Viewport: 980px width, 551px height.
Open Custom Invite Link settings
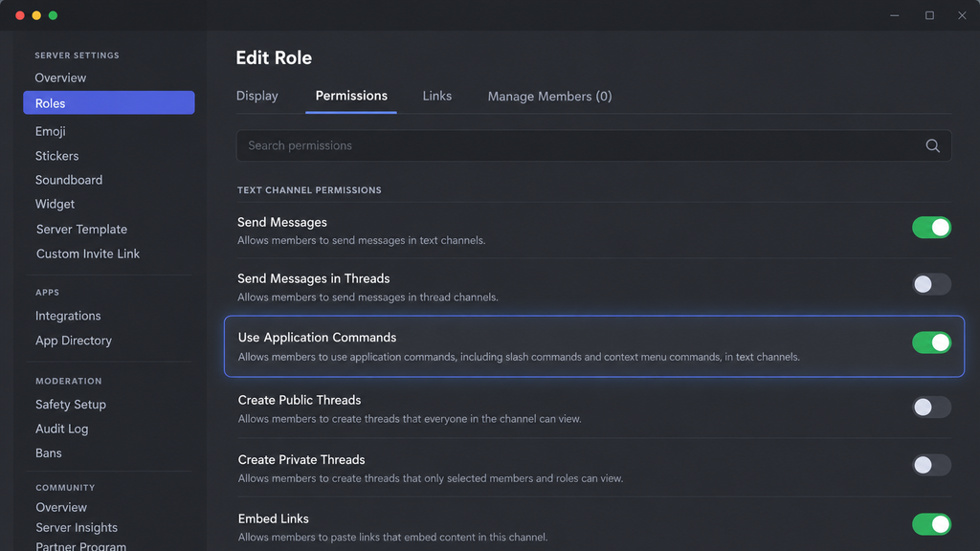click(x=88, y=253)
